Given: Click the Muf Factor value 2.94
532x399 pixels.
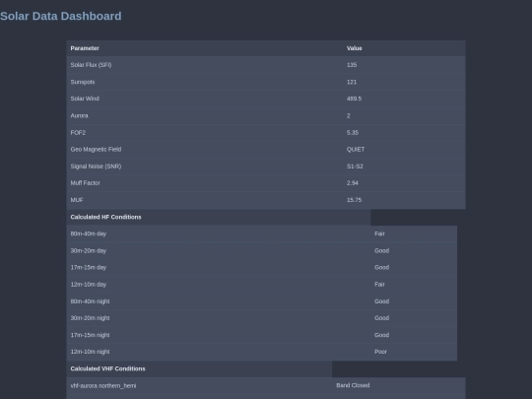Looking at the screenshot, I should 353,183.
